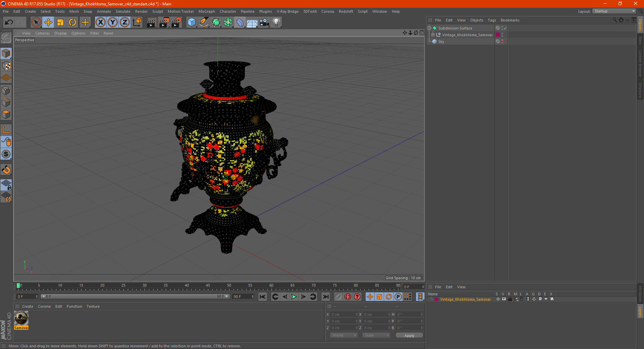The image size is (644, 349).
Task: Activate the Scale tool
Action: click(60, 22)
